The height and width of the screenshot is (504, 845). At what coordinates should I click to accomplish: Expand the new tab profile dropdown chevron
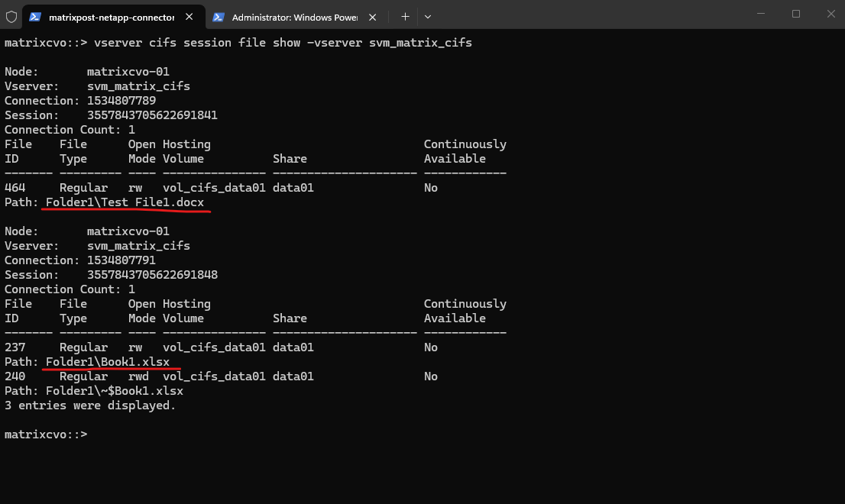tap(428, 16)
